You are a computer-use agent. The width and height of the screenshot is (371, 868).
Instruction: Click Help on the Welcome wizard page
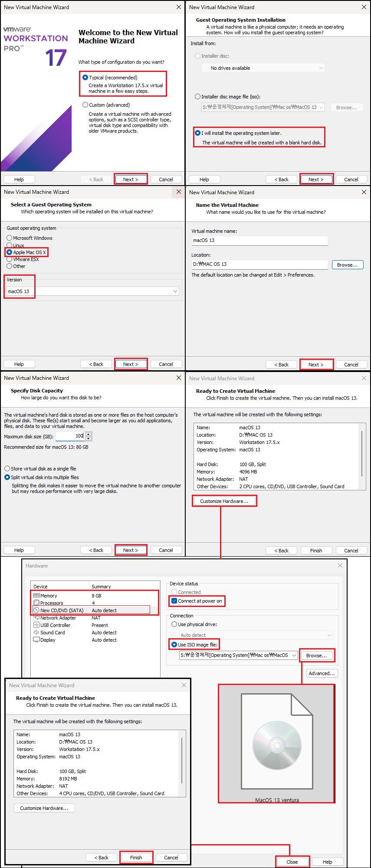(x=19, y=179)
